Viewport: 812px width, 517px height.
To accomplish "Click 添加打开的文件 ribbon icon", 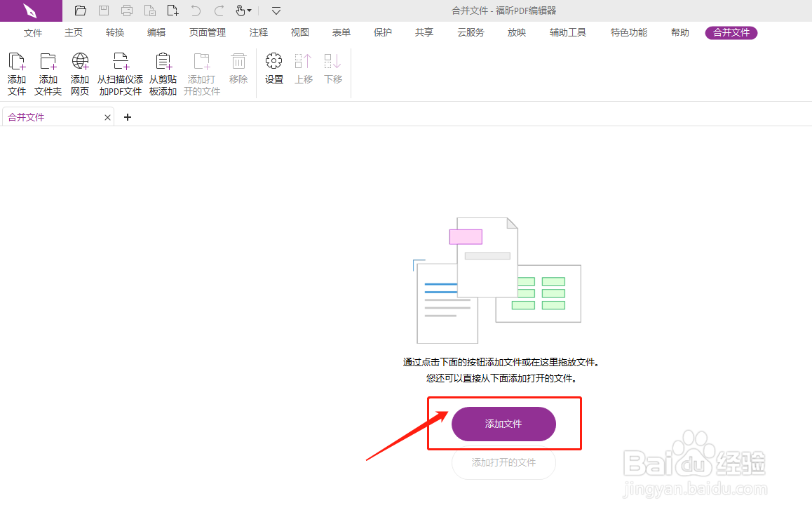I will [x=201, y=74].
